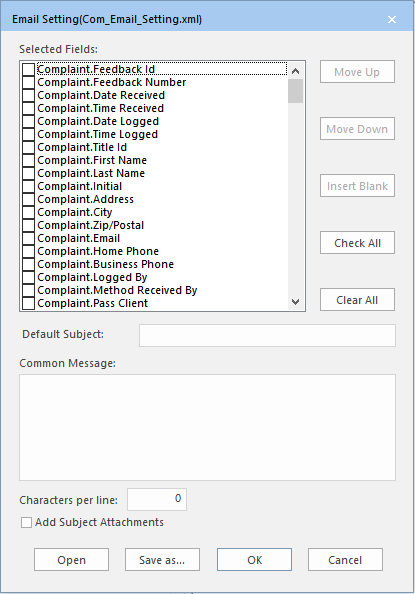The width and height of the screenshot is (415, 594).
Task: Check the Complaint.Pass Client checkbox
Action: click(28, 303)
